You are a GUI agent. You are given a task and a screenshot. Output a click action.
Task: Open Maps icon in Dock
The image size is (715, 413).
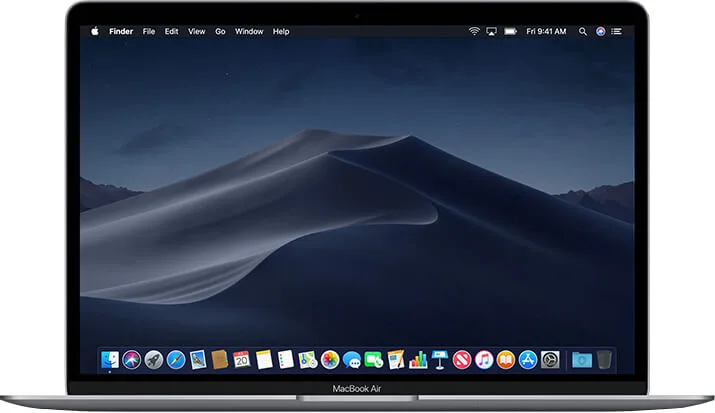tap(308, 360)
